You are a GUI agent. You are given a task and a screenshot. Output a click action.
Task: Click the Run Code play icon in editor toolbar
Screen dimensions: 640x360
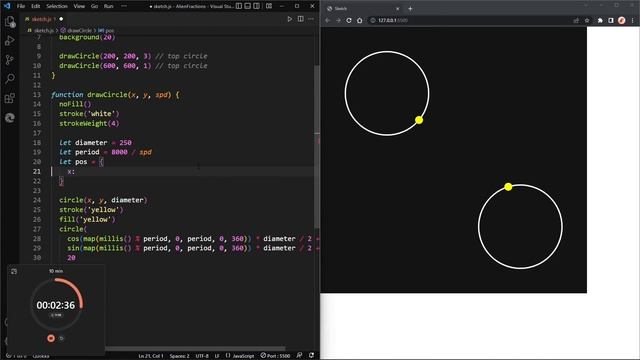point(289,19)
